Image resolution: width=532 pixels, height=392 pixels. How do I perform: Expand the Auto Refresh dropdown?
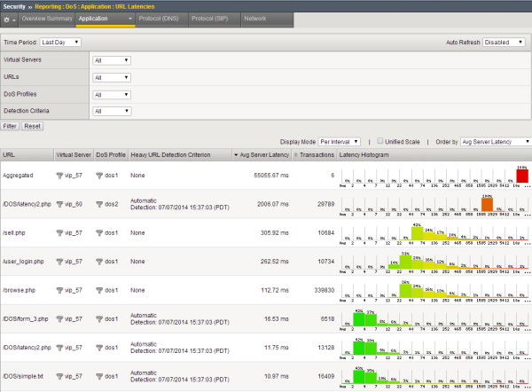point(504,42)
